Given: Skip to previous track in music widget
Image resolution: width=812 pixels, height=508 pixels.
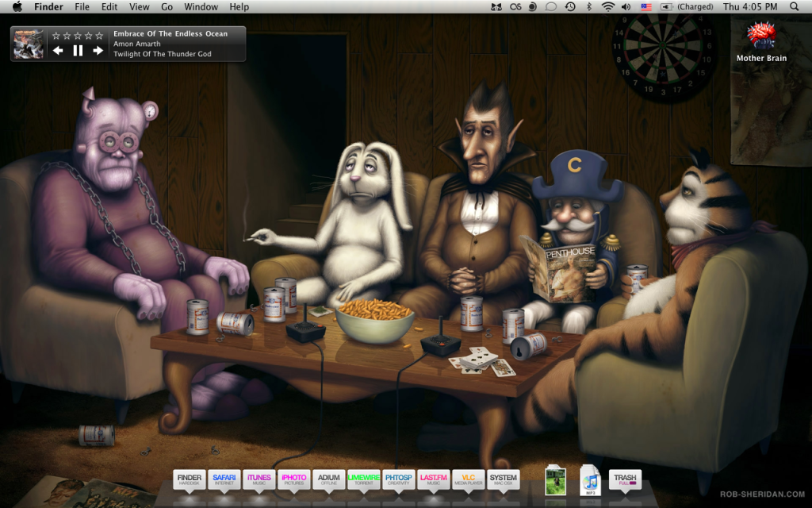Looking at the screenshot, I should coord(58,50).
